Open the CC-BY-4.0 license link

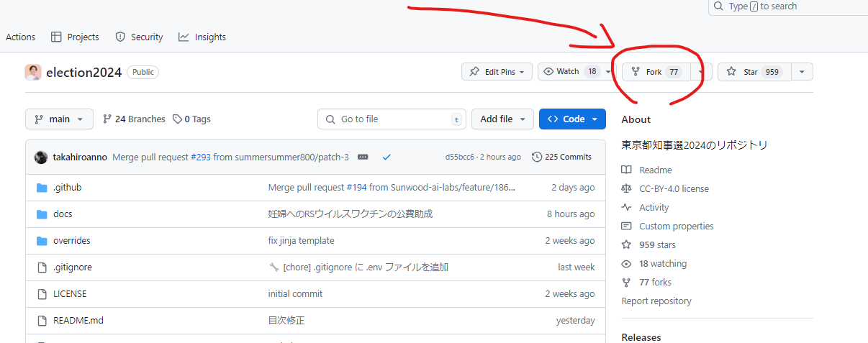(x=674, y=188)
